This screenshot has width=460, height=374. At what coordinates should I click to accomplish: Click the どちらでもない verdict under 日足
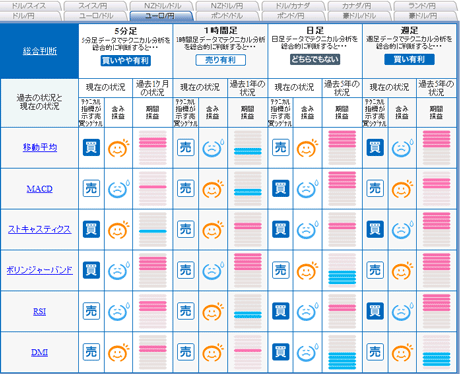[315, 59]
